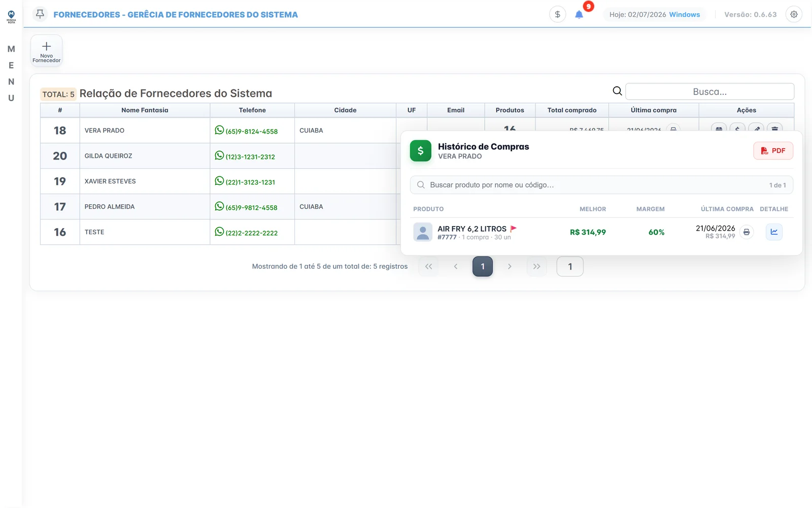Open the dollar sign icon in top bar
Screen dimensions: 812x508
(x=557, y=14)
